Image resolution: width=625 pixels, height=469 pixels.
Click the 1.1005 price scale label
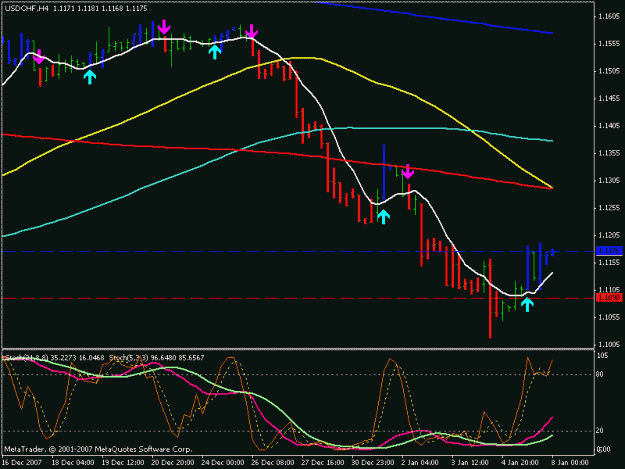[609, 345]
